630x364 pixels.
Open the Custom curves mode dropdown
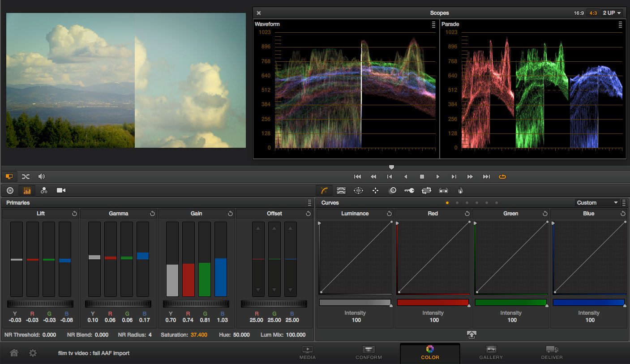[x=597, y=203]
